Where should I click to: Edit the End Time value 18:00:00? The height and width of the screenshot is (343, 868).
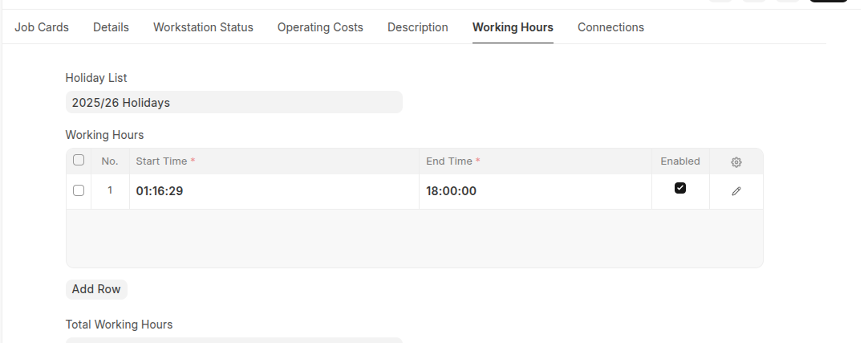coord(534,191)
